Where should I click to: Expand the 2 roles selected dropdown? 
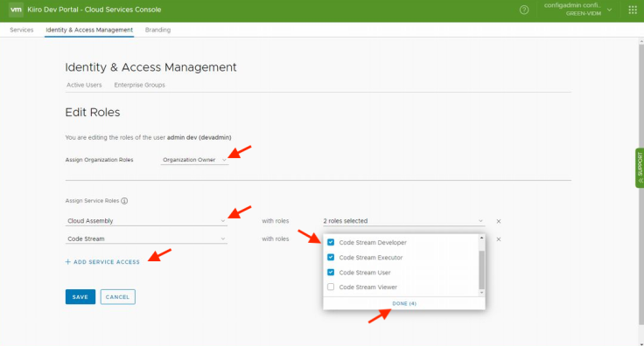point(403,221)
